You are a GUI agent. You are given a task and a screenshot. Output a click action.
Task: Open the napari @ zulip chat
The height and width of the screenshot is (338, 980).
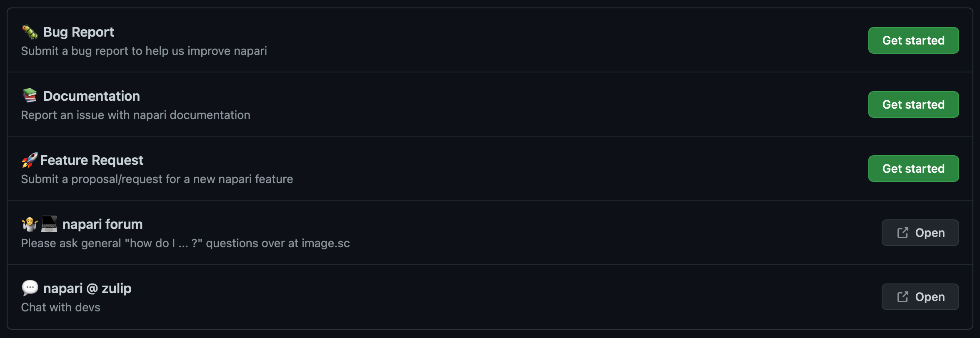pyautogui.click(x=920, y=297)
